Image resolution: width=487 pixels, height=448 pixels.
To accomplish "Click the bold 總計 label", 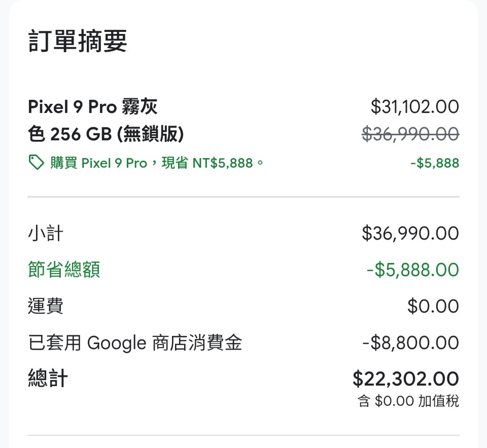I will coord(48,378).
